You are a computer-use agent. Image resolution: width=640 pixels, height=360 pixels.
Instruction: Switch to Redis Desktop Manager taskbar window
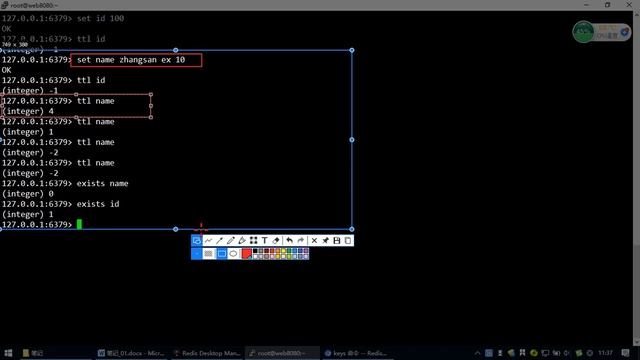207,353
